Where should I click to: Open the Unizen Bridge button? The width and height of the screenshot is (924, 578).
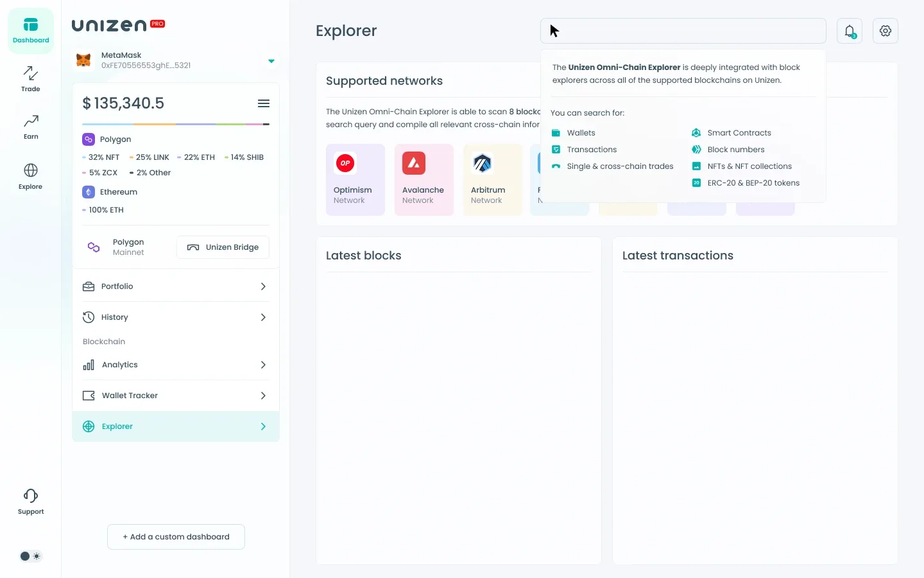click(223, 247)
